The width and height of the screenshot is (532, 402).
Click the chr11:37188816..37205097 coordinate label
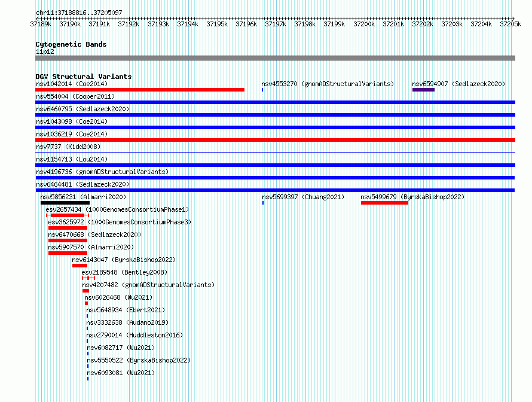click(79, 13)
